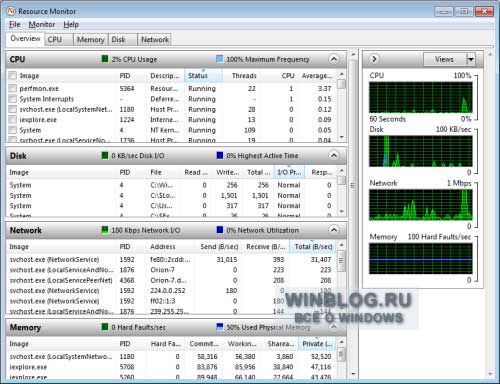Click the Resource Monitor title bar icon
Screen dimensions: 500x384
(11, 11)
